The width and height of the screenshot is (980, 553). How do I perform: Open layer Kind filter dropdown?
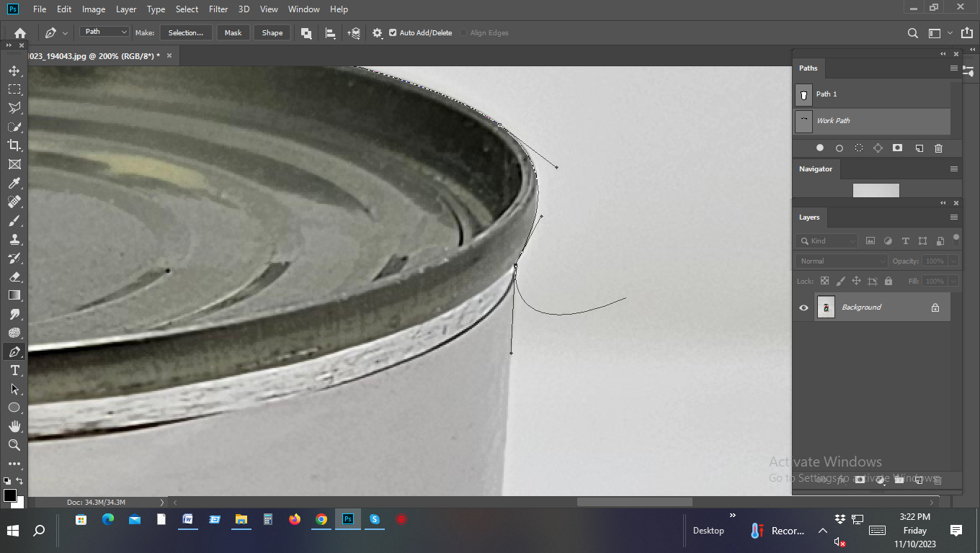tap(827, 240)
